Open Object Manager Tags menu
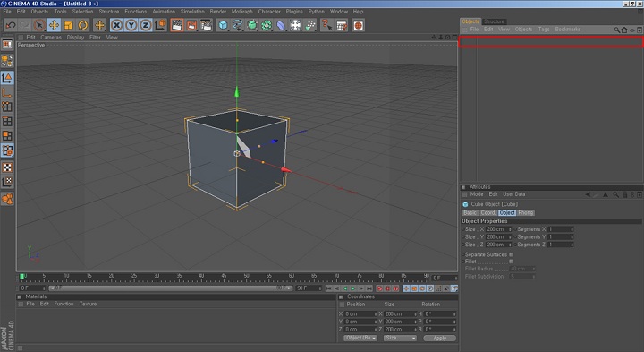Screen dimensions: 644x352 tap(544, 30)
